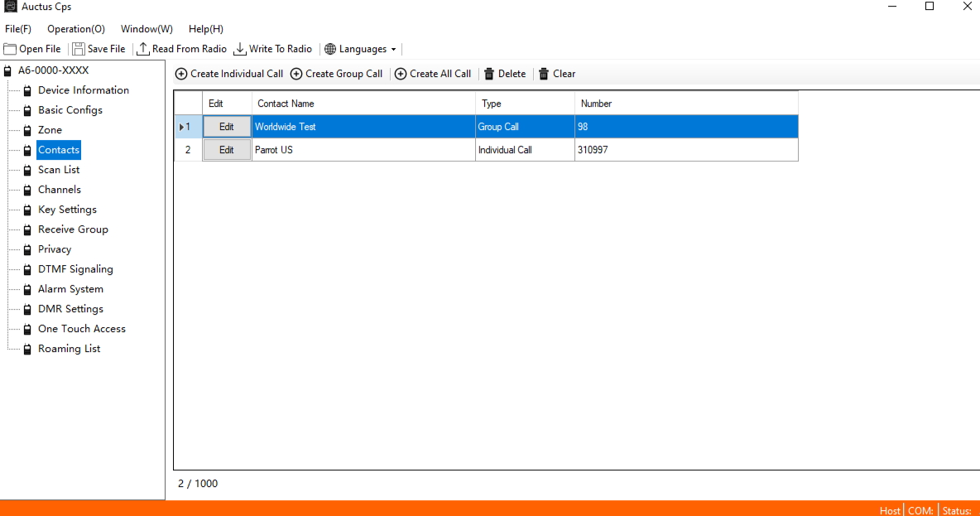Click the Read From Radio icon

(143, 49)
